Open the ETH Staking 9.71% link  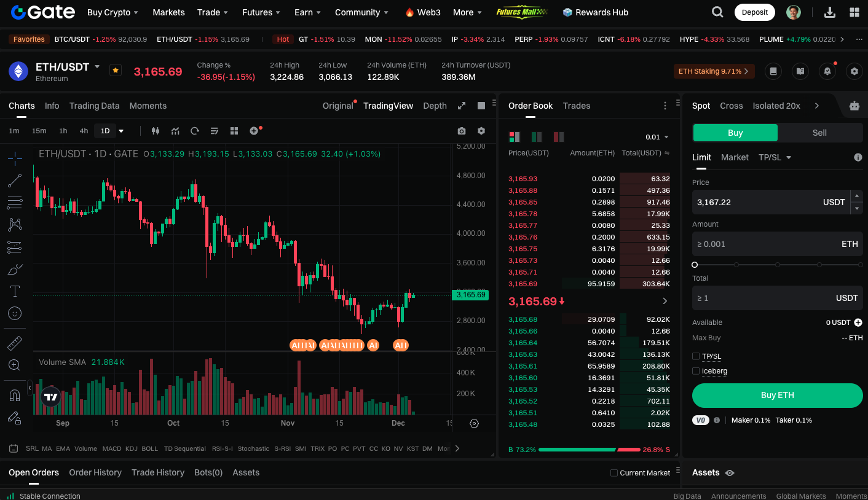point(714,71)
